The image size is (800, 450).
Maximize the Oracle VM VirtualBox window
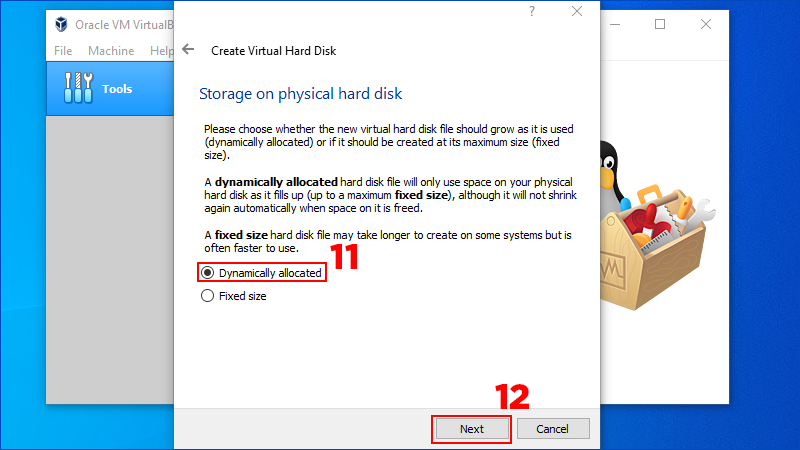click(660, 25)
